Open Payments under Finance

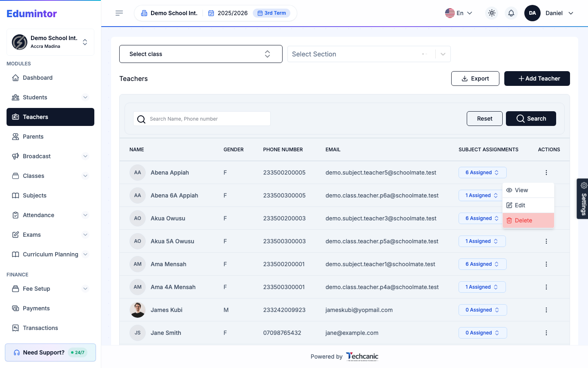coord(50,308)
